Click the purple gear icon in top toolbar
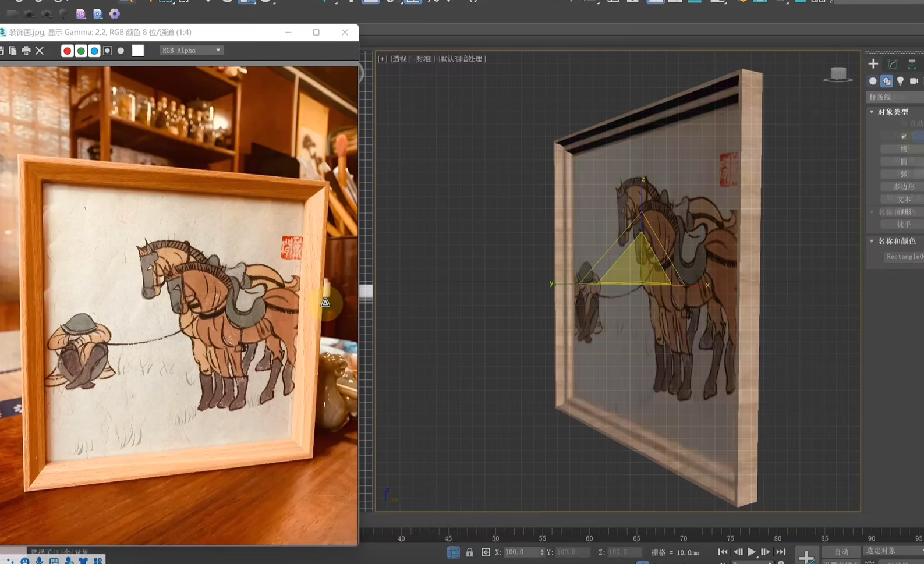The width and height of the screenshot is (924, 564). tap(114, 13)
